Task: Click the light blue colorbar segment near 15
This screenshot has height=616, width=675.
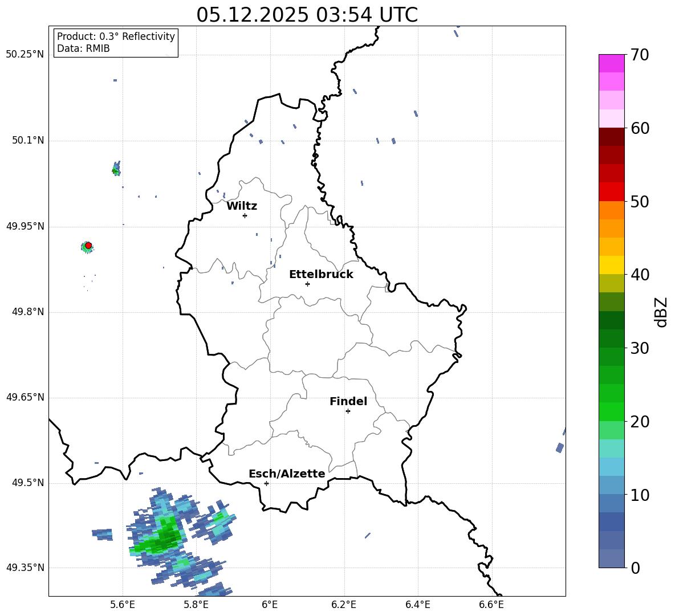Action: [611, 467]
